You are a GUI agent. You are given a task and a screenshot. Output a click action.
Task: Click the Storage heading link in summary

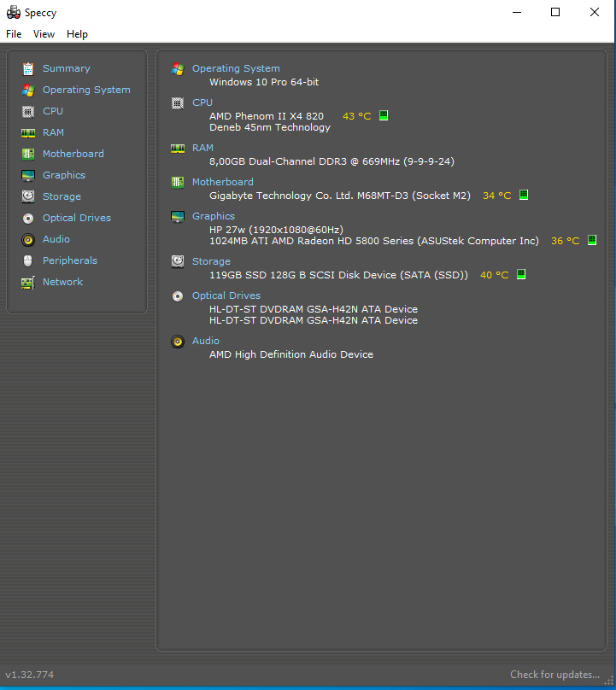211,261
